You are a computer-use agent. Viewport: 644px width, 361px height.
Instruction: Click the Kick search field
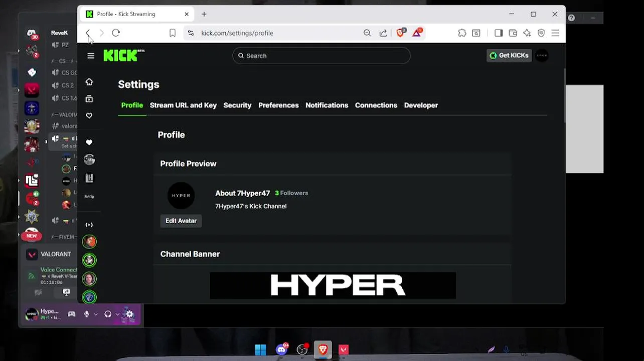coord(321,56)
